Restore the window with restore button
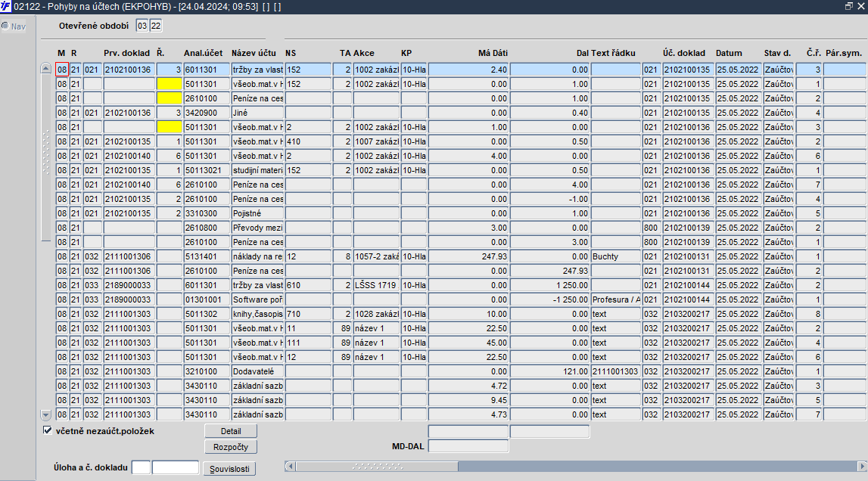The image size is (868, 481). [x=849, y=6]
